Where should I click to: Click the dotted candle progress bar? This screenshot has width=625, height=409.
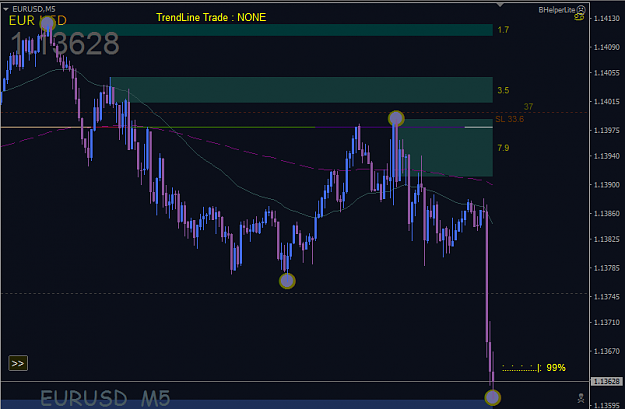(521, 368)
